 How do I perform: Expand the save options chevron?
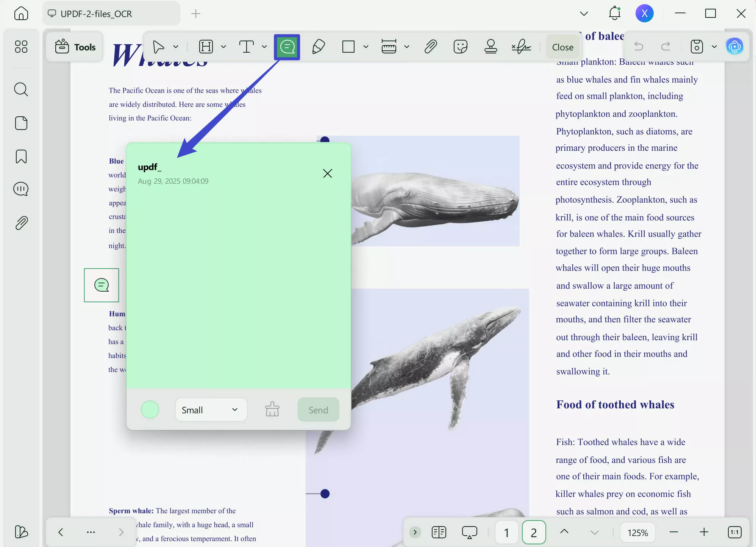point(714,46)
